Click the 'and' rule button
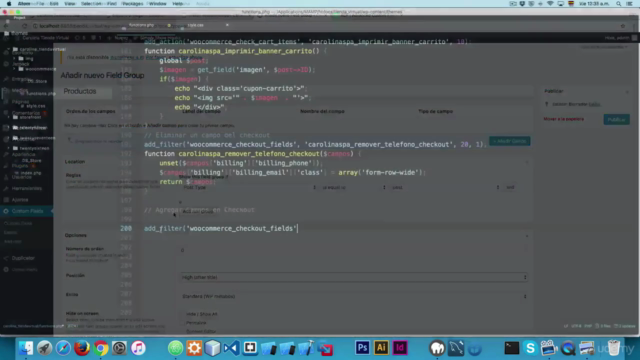640x360 pixels. [x=510, y=187]
